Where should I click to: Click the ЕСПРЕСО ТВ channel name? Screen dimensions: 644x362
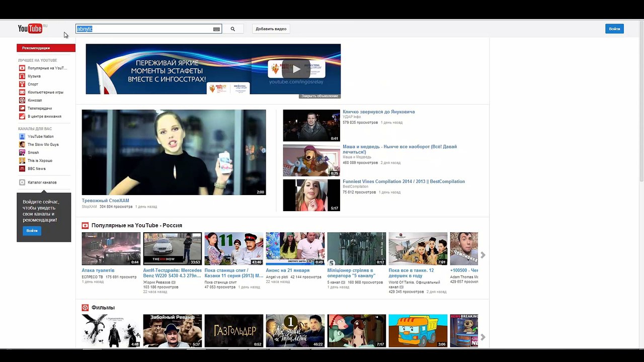point(93,277)
